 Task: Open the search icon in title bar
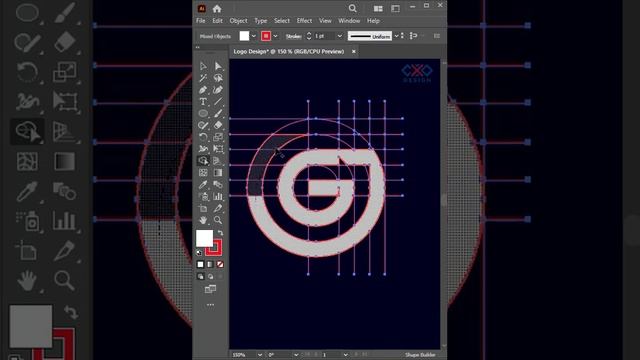[x=353, y=9]
